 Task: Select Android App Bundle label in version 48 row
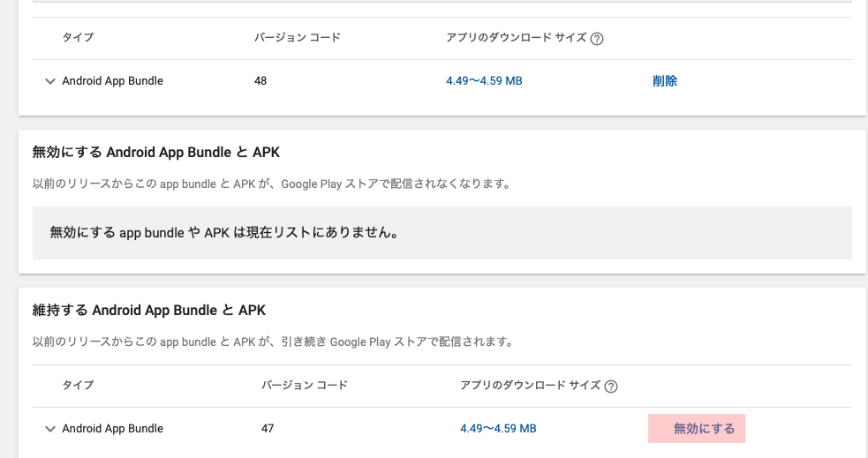tap(112, 81)
